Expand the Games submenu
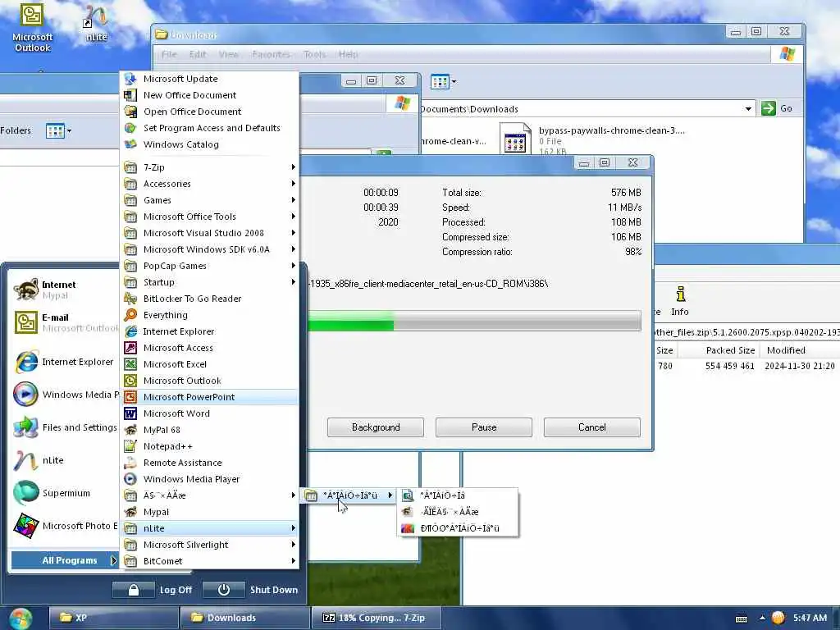This screenshot has width=840, height=630. coord(209,200)
